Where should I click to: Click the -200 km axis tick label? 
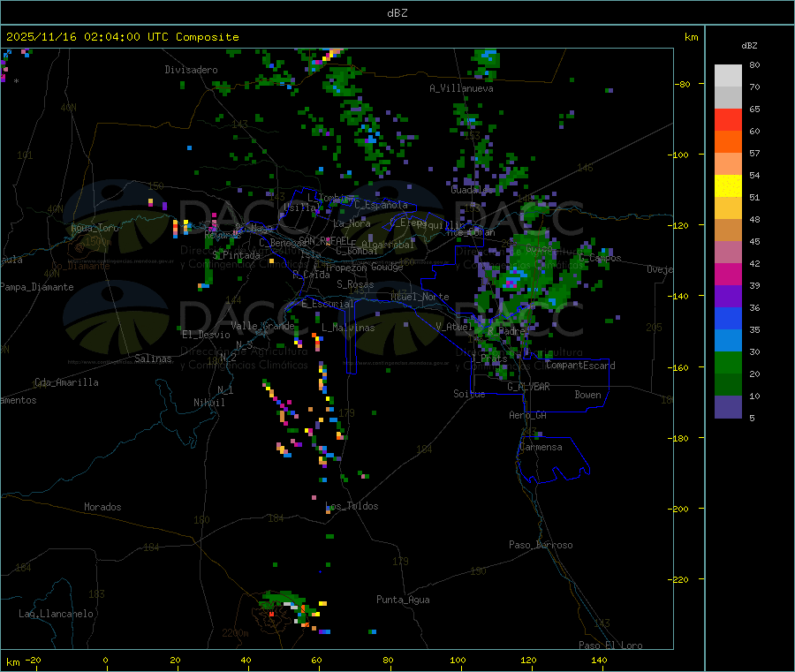[x=678, y=509]
